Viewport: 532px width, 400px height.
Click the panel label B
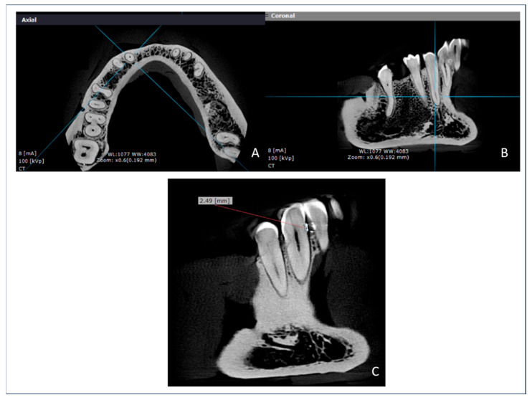[505, 152]
